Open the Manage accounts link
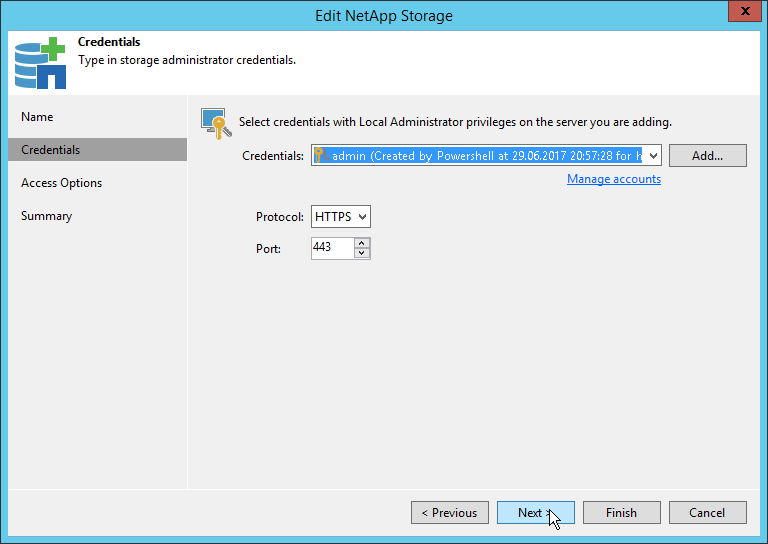 tap(614, 179)
